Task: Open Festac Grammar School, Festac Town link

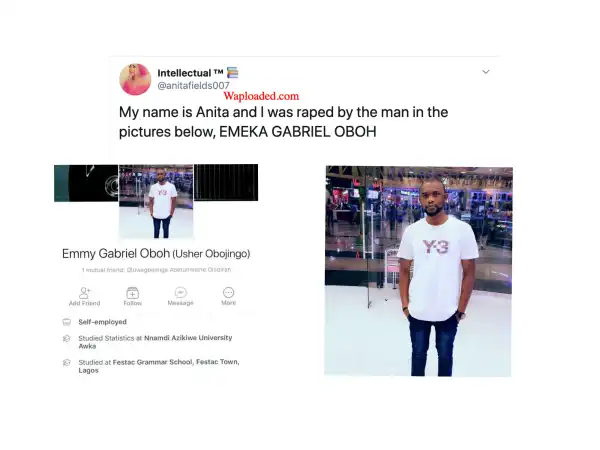Action: (x=176, y=362)
